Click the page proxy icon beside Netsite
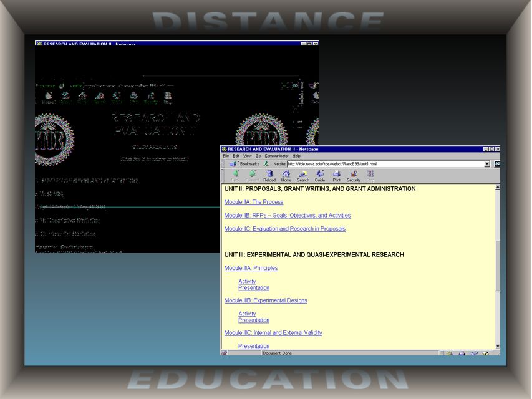 pyautogui.click(x=266, y=164)
